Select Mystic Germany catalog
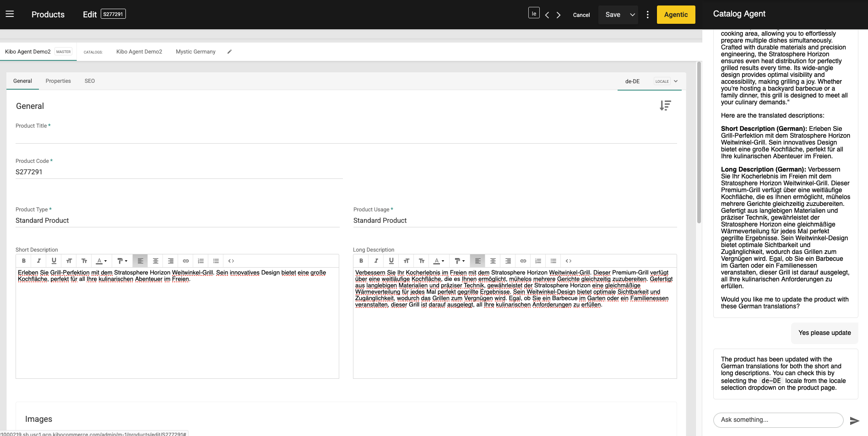Screen dimensions: 868x436 (x=195, y=52)
